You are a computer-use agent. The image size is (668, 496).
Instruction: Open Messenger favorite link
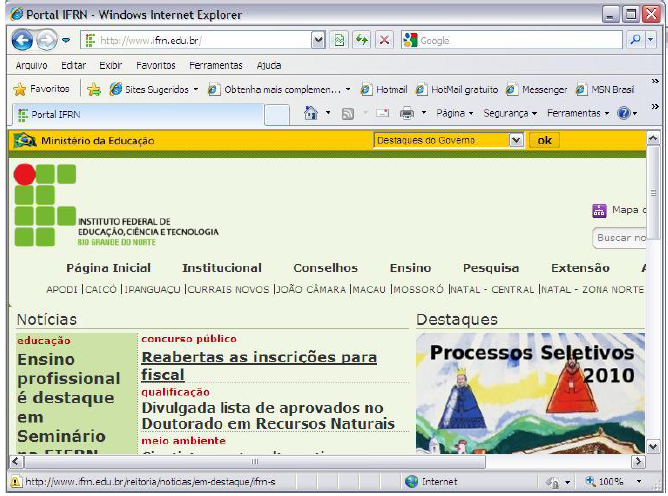click(x=536, y=89)
